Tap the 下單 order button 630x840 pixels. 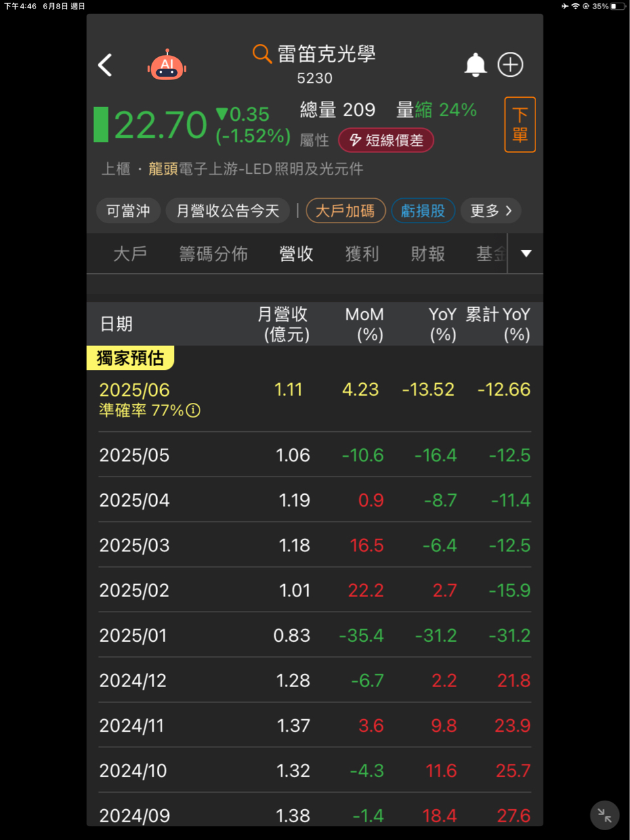[x=520, y=125]
